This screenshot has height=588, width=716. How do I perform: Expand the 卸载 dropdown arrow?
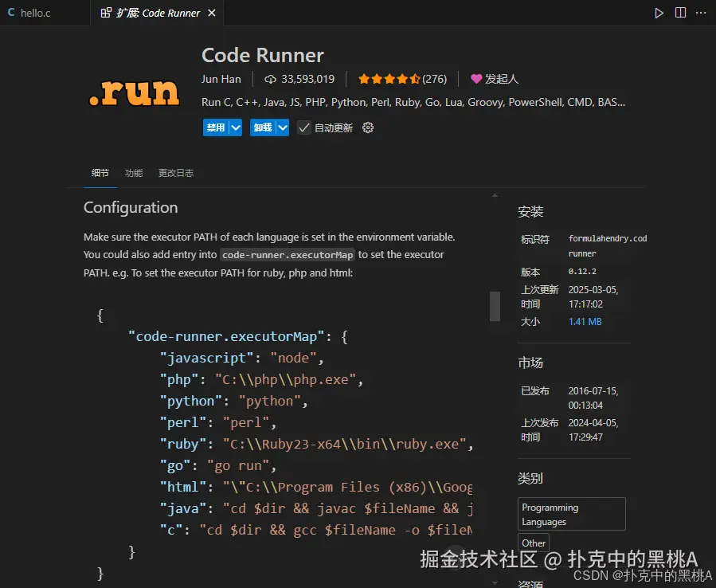pyautogui.click(x=283, y=127)
